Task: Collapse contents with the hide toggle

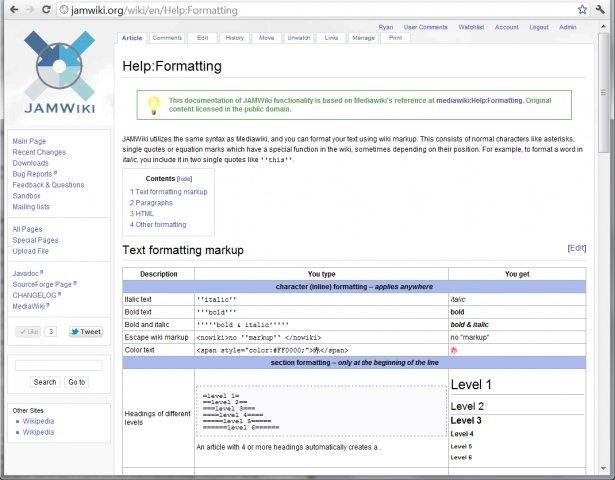Action: tap(184, 179)
